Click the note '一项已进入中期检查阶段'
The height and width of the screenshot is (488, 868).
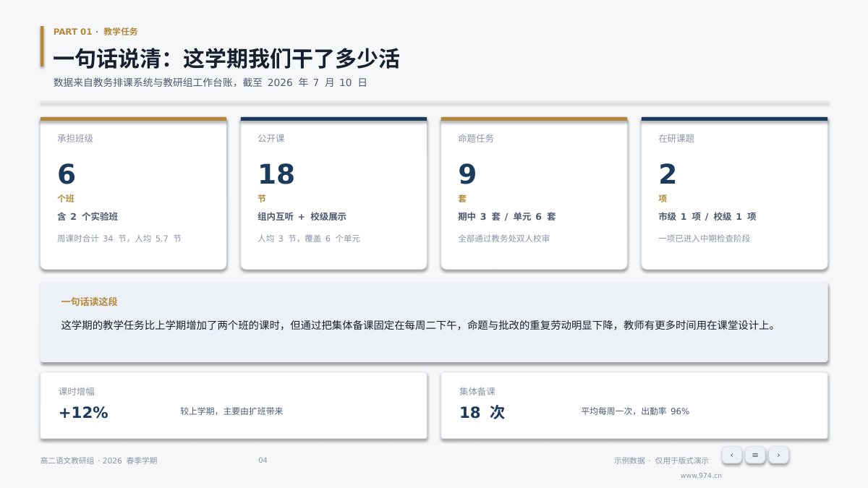pyautogui.click(x=705, y=238)
